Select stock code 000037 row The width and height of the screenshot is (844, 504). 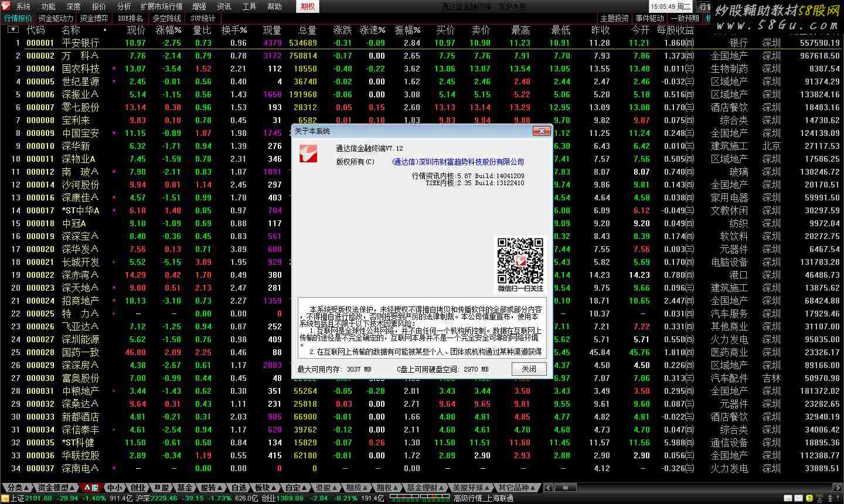tap(422, 468)
